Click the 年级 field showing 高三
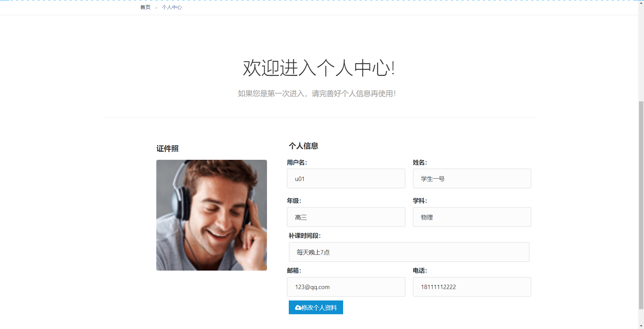644x329 pixels. [x=346, y=217]
